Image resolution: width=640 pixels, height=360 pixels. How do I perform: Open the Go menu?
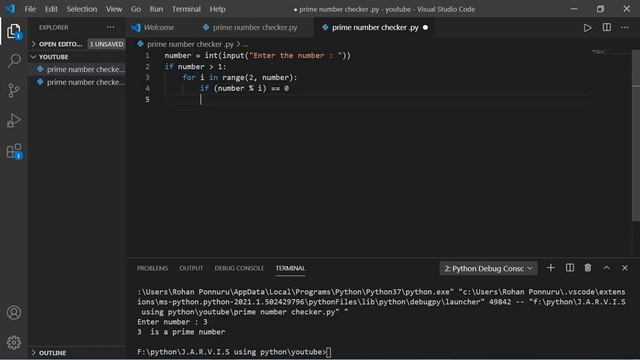coord(136,9)
